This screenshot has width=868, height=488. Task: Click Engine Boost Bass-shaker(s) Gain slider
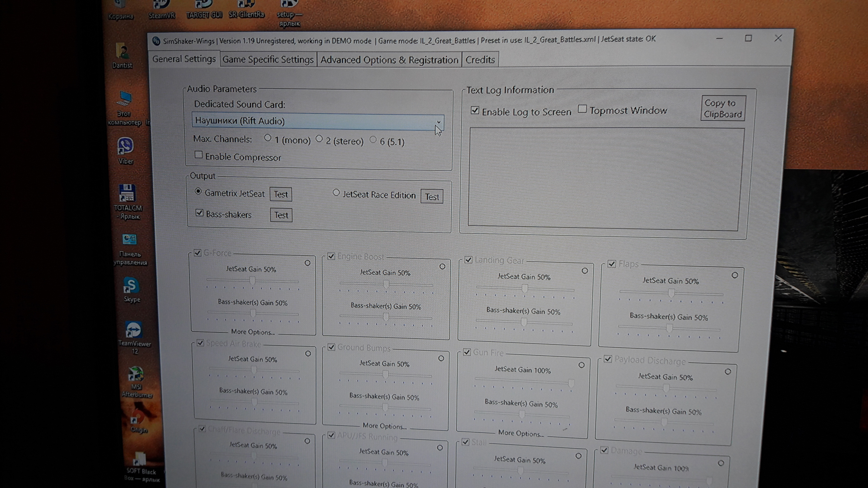pyautogui.click(x=386, y=317)
